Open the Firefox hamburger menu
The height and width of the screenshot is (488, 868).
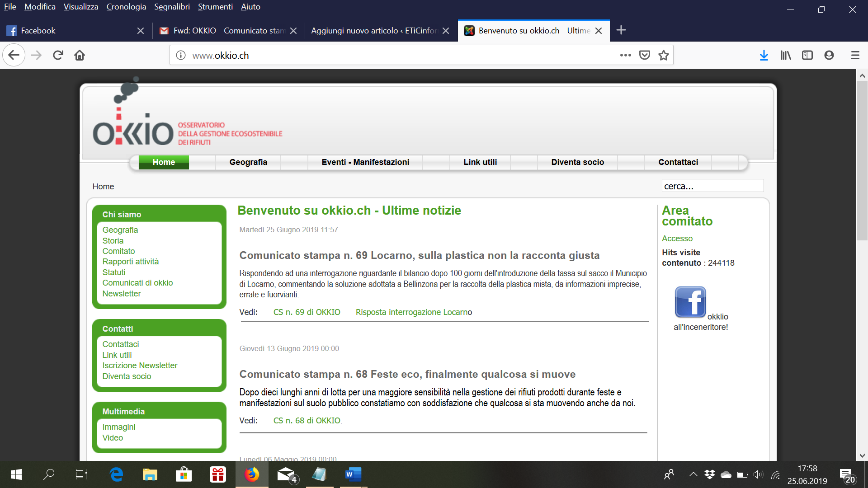tap(855, 55)
